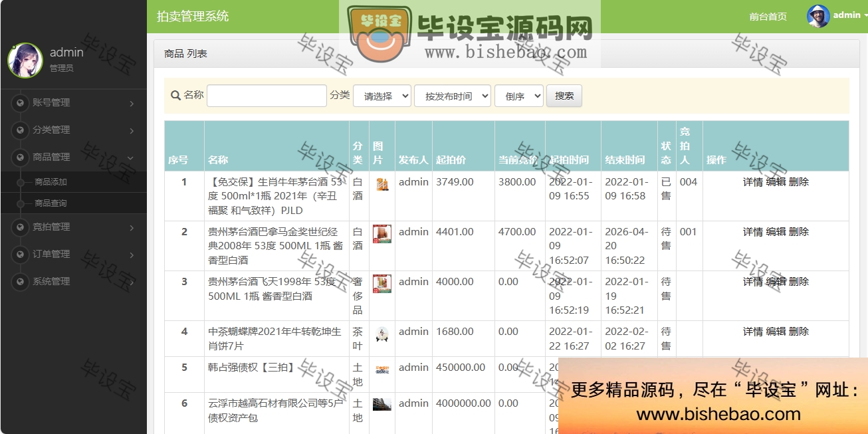This screenshot has width=868, height=434.
Task: Go to 前台首页 link
Action: [768, 17]
